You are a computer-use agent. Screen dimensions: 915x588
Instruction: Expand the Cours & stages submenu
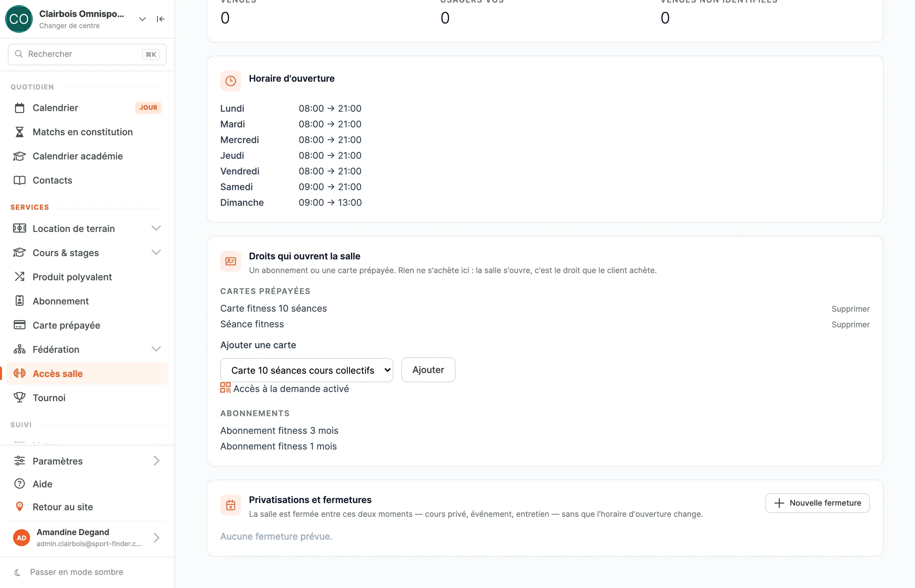point(156,253)
